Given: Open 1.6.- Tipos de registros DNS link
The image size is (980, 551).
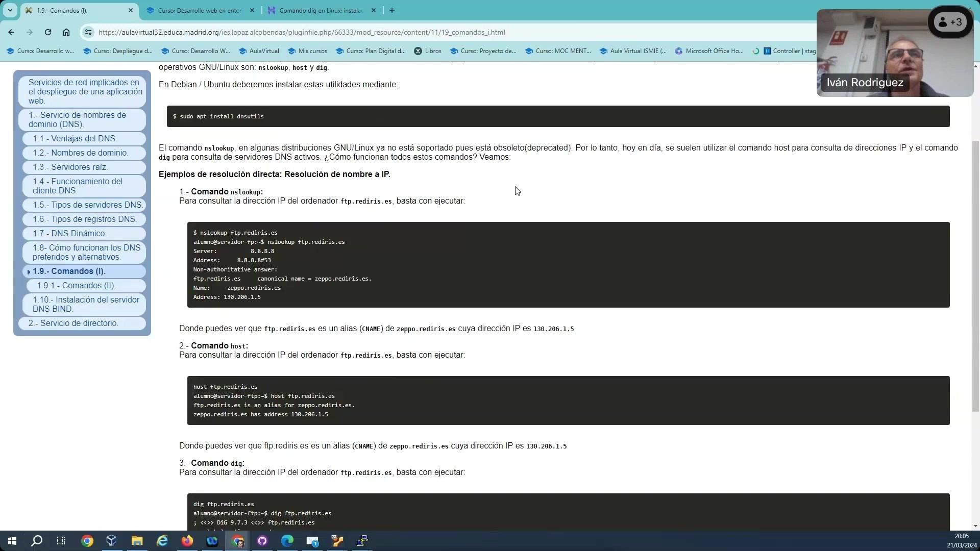Looking at the screenshot, I should 84,219.
